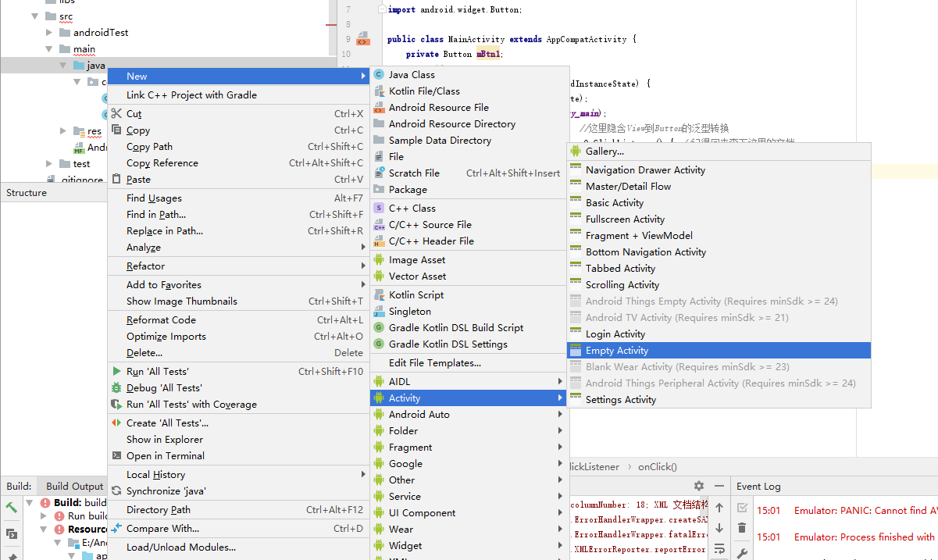Open Build panel settings gear
Screen dimensions: 938x560
(699, 486)
